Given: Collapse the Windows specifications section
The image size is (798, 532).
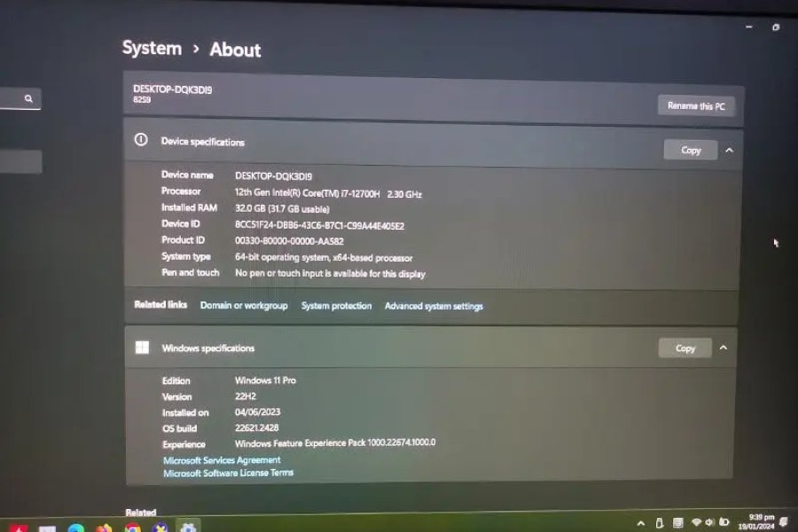Looking at the screenshot, I should point(724,348).
